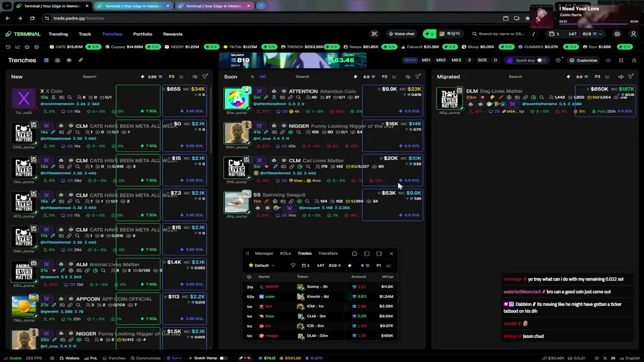Open the favorites star in the ticker bar

point(27,47)
